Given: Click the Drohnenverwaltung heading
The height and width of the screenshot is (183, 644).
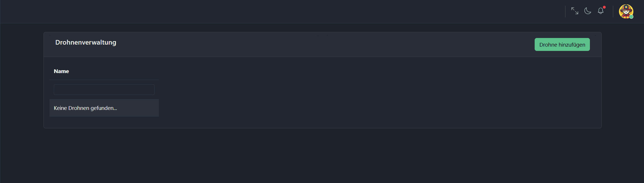Looking at the screenshot, I should pos(86,43).
